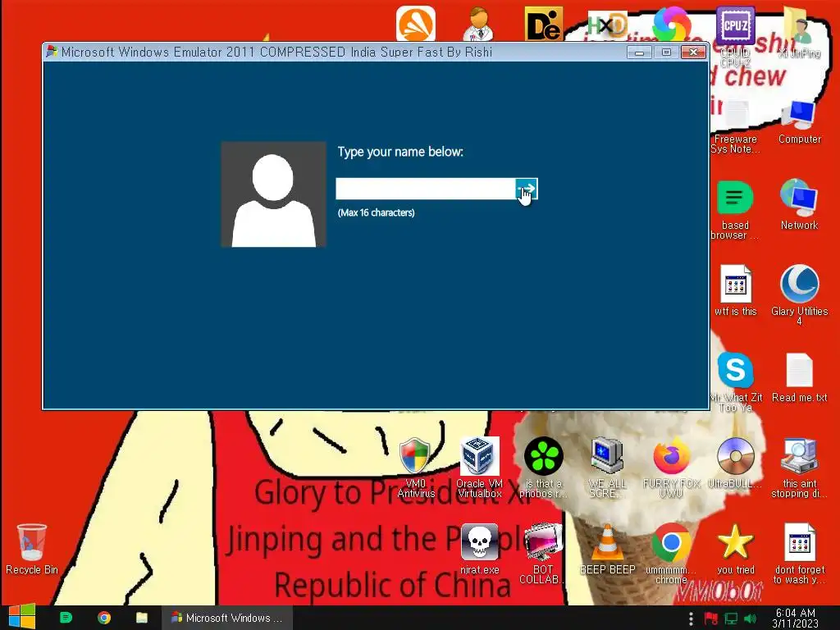This screenshot has width=840, height=630.
Task: Launch FURRY FOX UWU Firefox icon
Action: [x=671, y=468]
